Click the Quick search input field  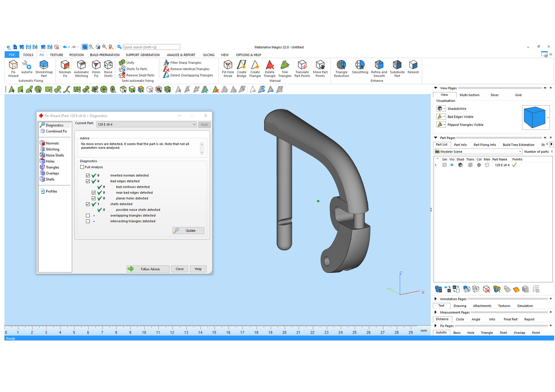click(151, 47)
